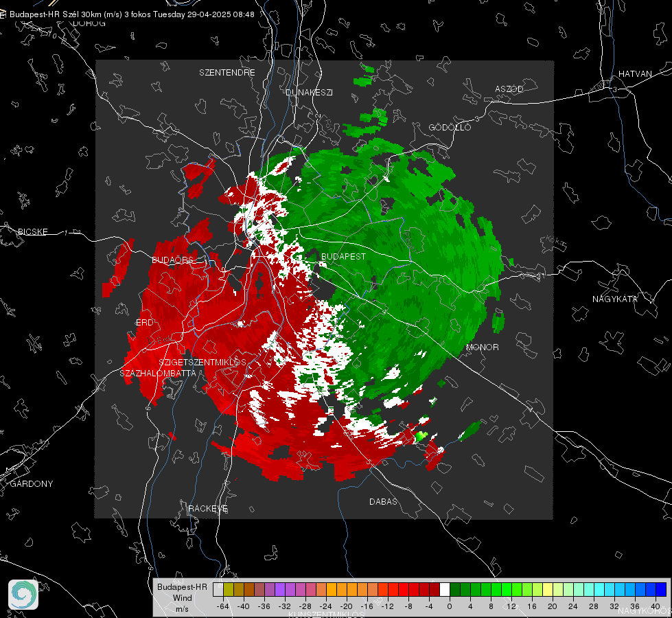This screenshot has height=618, width=672.
Task: Click the HATVAN label
Action: point(635,74)
